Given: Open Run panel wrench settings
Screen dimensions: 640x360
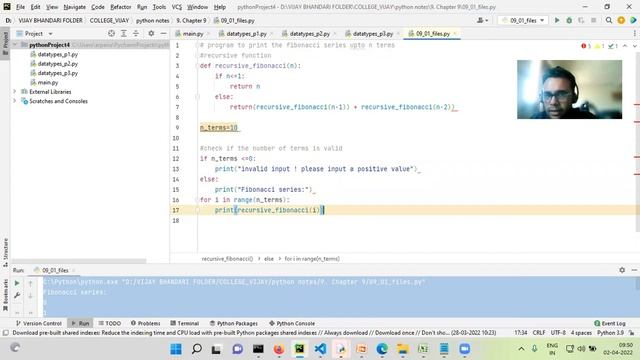Looking at the screenshot, I should 17,295.
